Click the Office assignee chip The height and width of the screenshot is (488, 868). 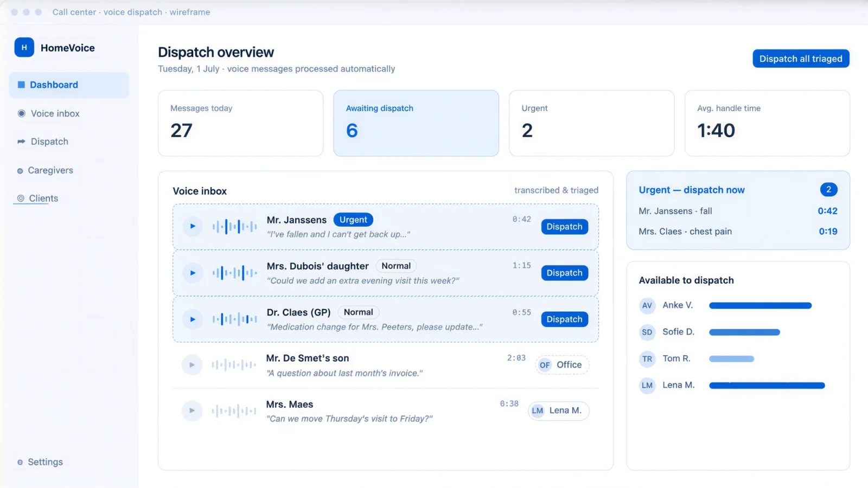point(561,365)
